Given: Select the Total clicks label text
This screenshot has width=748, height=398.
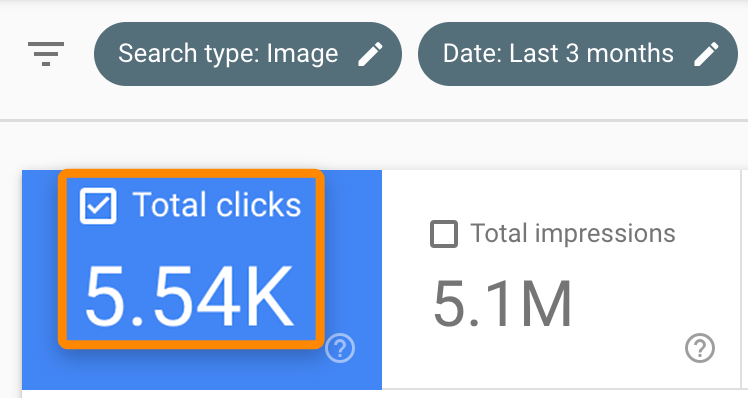Looking at the screenshot, I should [x=217, y=205].
